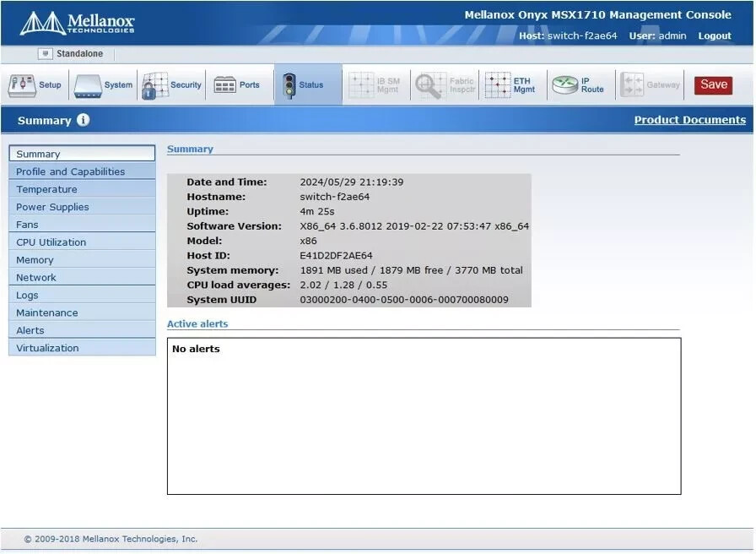Click the Summary info icon
The width and height of the screenshot is (756, 554).
pyautogui.click(x=84, y=120)
